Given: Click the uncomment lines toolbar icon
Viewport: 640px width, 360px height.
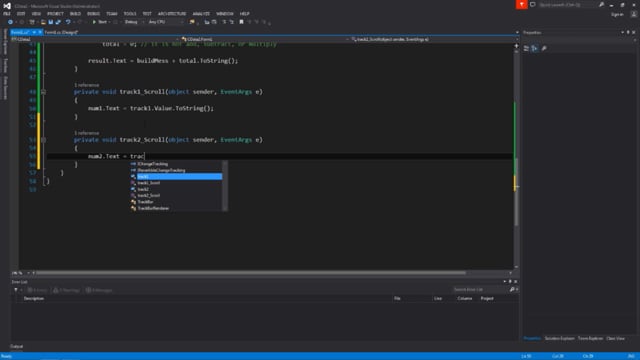Looking at the screenshot, I should click(x=231, y=22).
